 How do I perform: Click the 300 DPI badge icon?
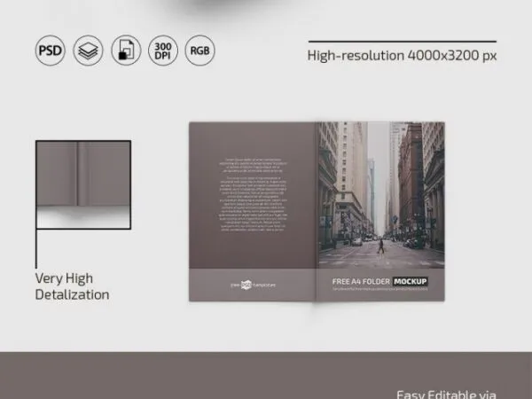click(x=163, y=51)
